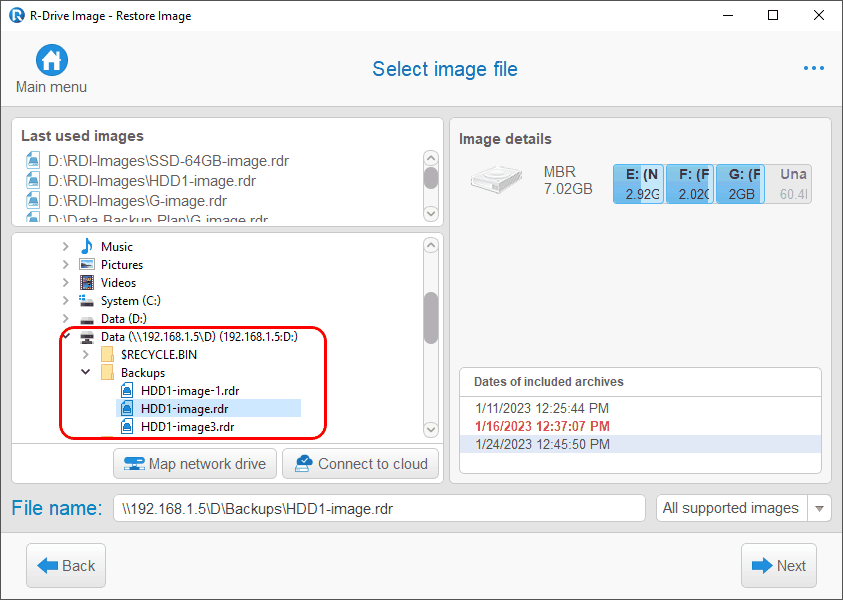This screenshot has width=843, height=600.
Task: Click folder tree scroll down arrow
Action: [431, 429]
